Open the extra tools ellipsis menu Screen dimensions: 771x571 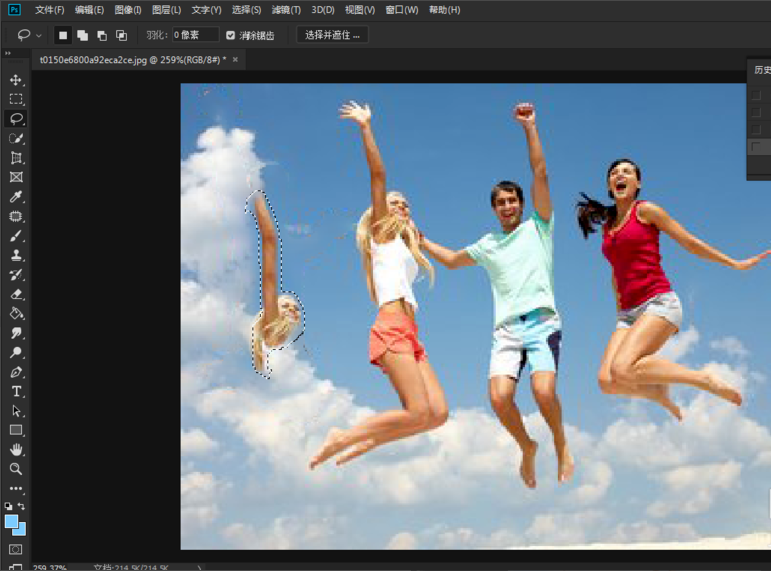point(16,489)
